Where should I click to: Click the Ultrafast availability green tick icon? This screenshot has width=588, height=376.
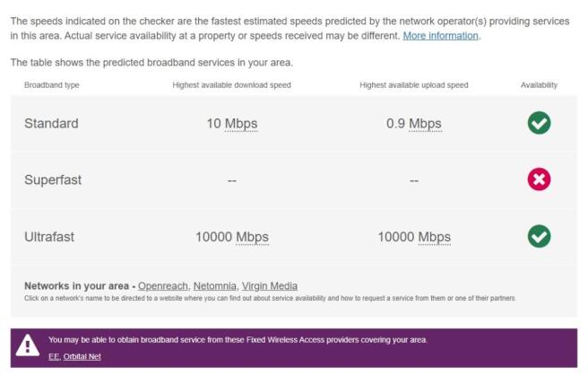tap(539, 236)
